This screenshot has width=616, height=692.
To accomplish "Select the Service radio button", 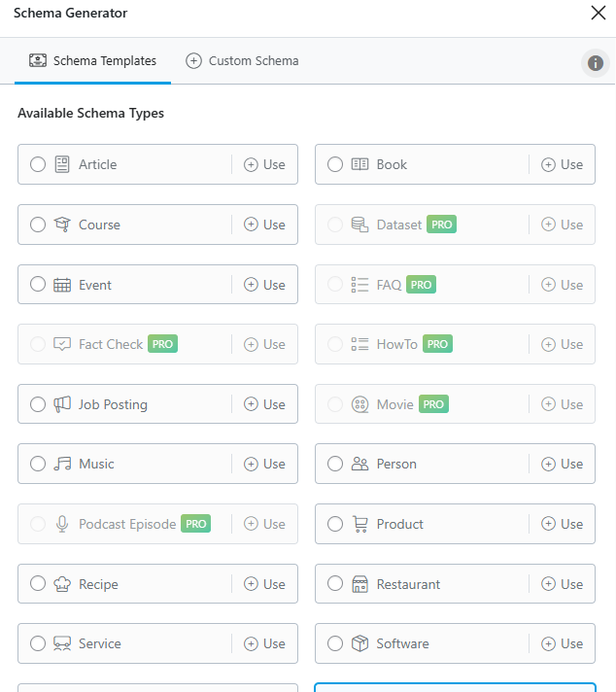I will point(38,643).
